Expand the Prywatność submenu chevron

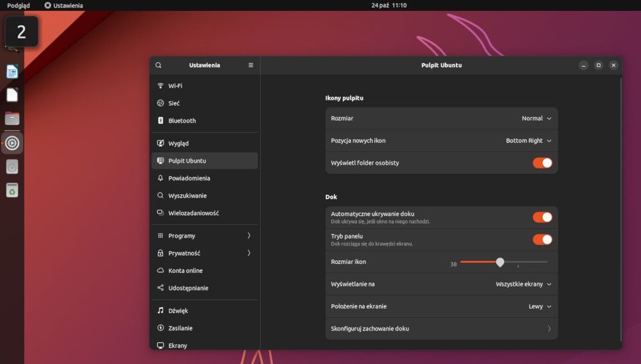pyautogui.click(x=249, y=253)
